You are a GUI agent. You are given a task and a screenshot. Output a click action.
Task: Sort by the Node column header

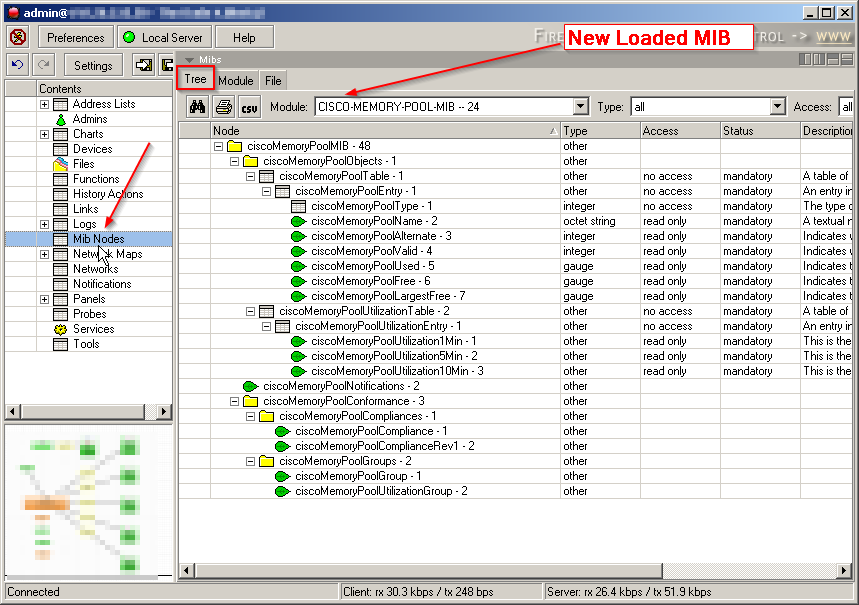click(386, 130)
